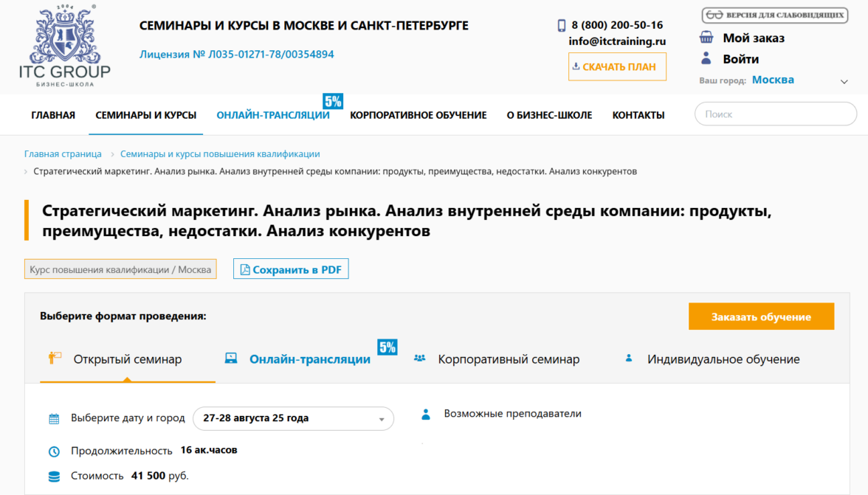Click the course title heading Стратегический маркетинг
This screenshot has width=868, height=495.
click(406, 220)
